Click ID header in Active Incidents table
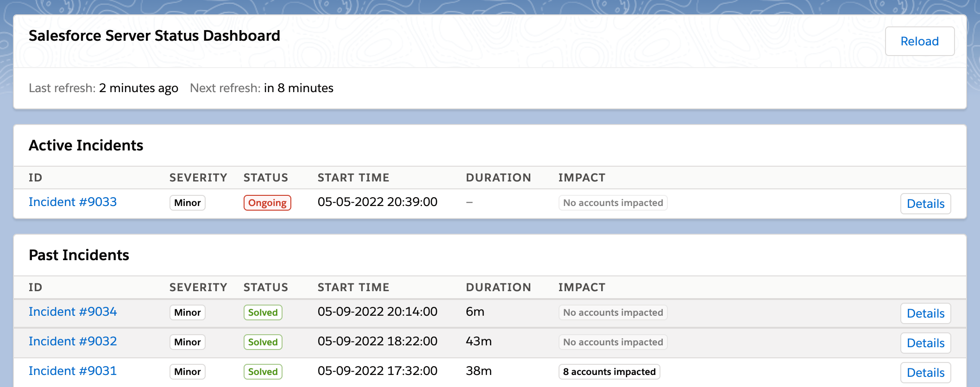The height and width of the screenshot is (387, 980). [x=36, y=178]
